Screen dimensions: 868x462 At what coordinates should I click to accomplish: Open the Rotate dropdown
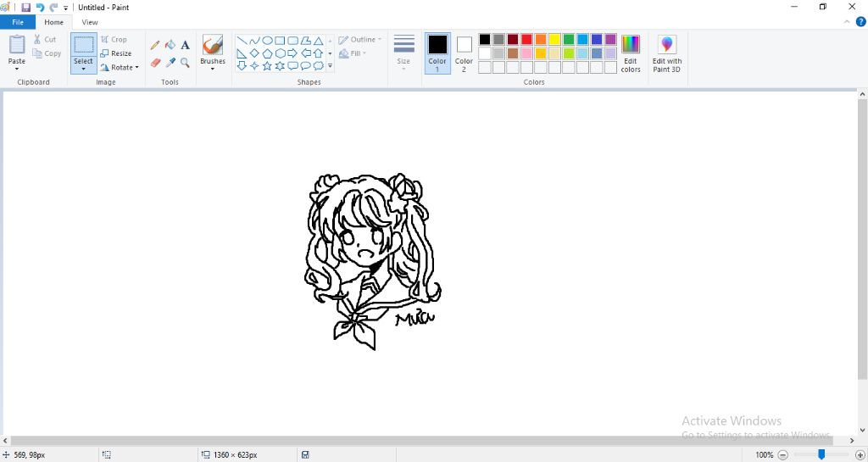(120, 68)
